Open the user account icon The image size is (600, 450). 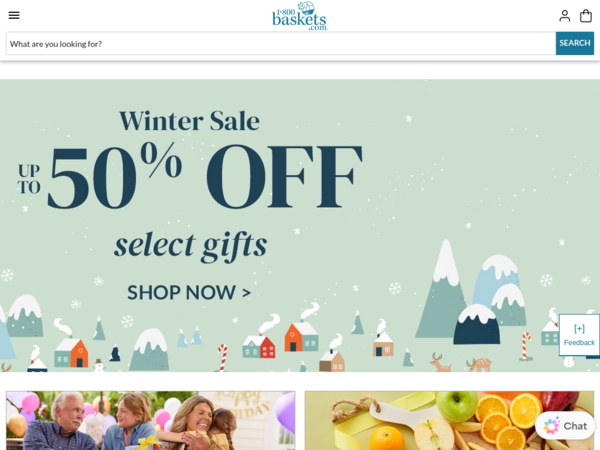coord(564,16)
